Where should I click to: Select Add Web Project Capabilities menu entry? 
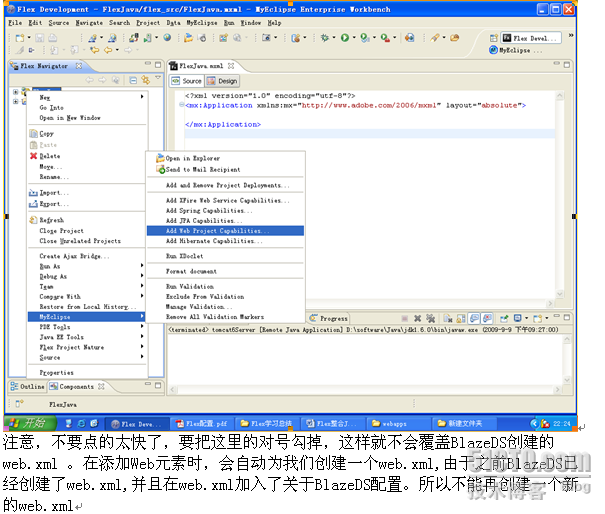225,231
